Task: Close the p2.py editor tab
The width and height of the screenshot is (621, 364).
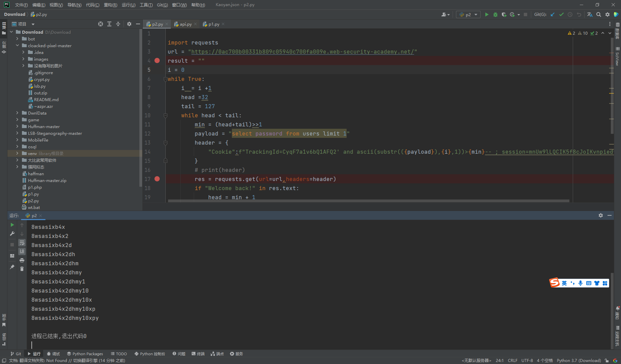Action: pos(167,24)
